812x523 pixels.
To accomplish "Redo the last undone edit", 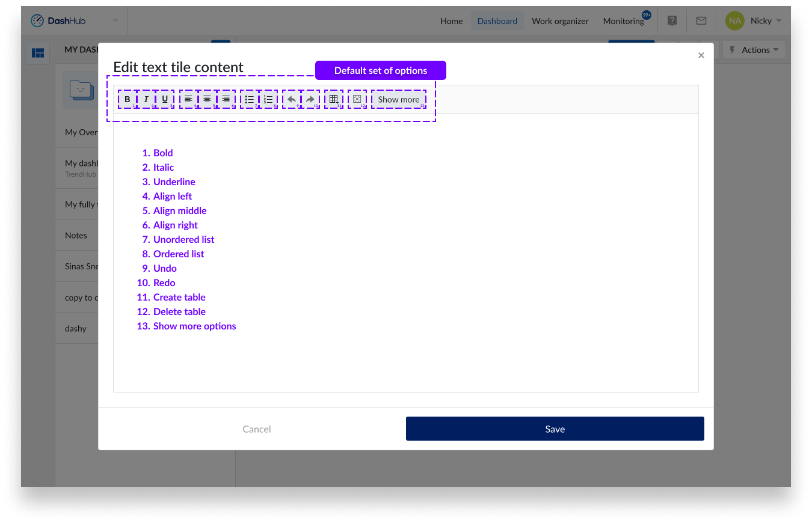I will tap(310, 99).
